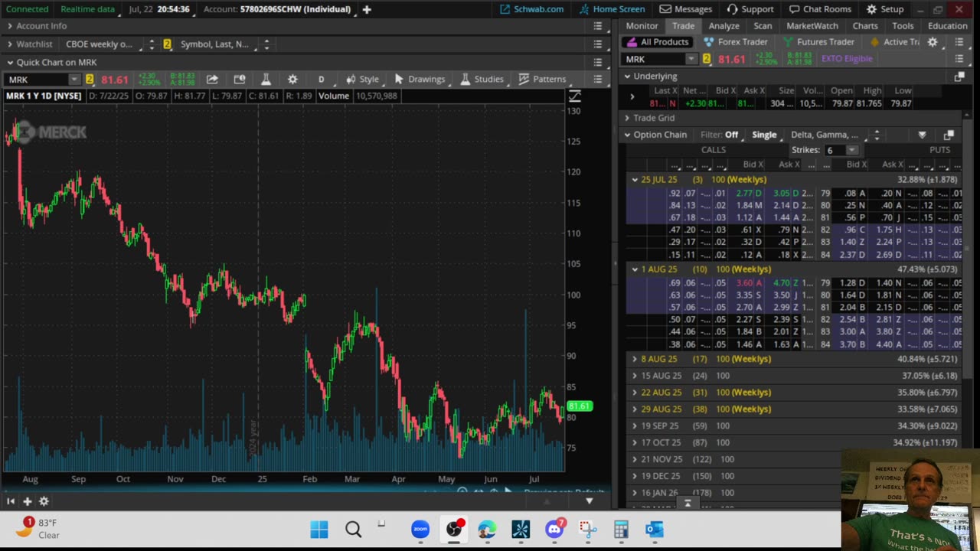Detach the Option Chain popout icon
This screenshot has height=551, width=980.
[x=949, y=135]
